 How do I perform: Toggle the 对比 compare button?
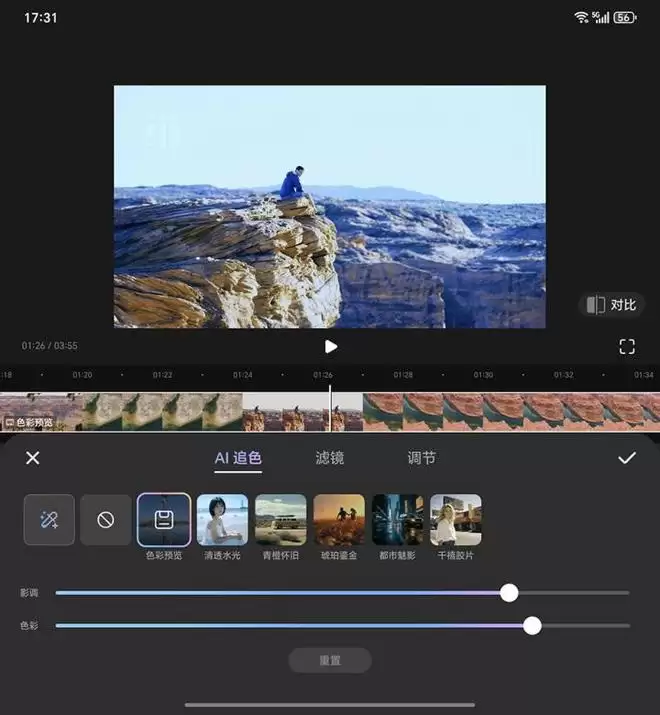[x=611, y=305]
